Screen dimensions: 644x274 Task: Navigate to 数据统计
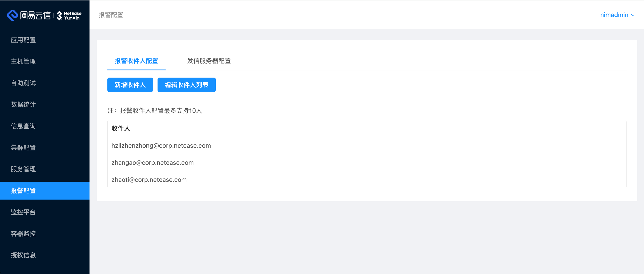(x=23, y=104)
